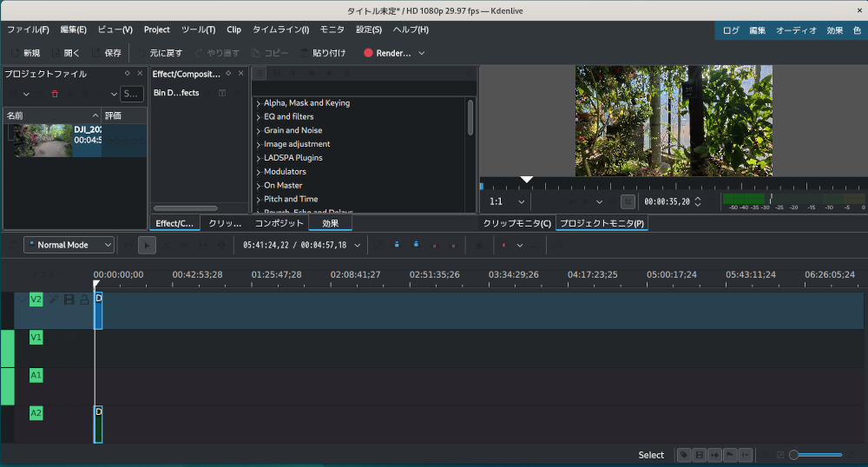
Task: Switch to オーディオ layout
Action: pos(796,30)
